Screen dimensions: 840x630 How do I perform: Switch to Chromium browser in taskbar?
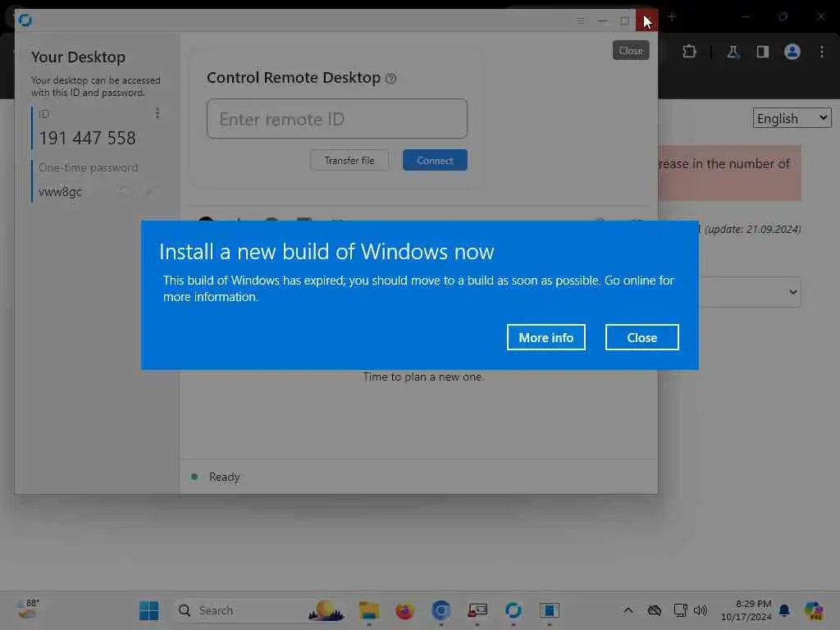[441, 610]
